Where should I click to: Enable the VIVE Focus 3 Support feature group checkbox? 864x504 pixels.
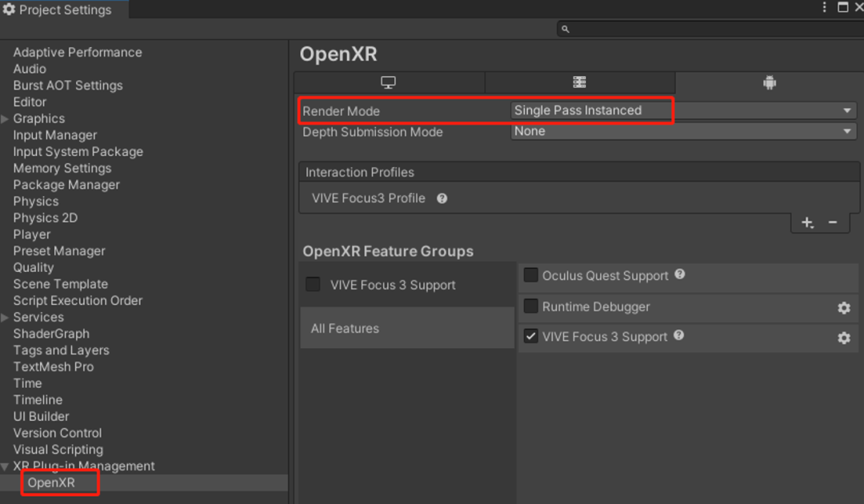click(313, 284)
